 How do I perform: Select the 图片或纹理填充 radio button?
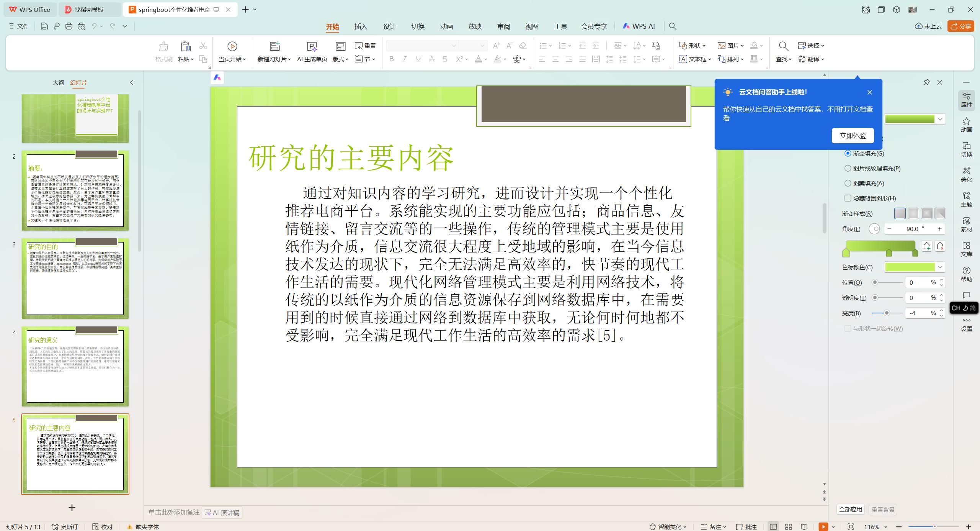point(848,168)
